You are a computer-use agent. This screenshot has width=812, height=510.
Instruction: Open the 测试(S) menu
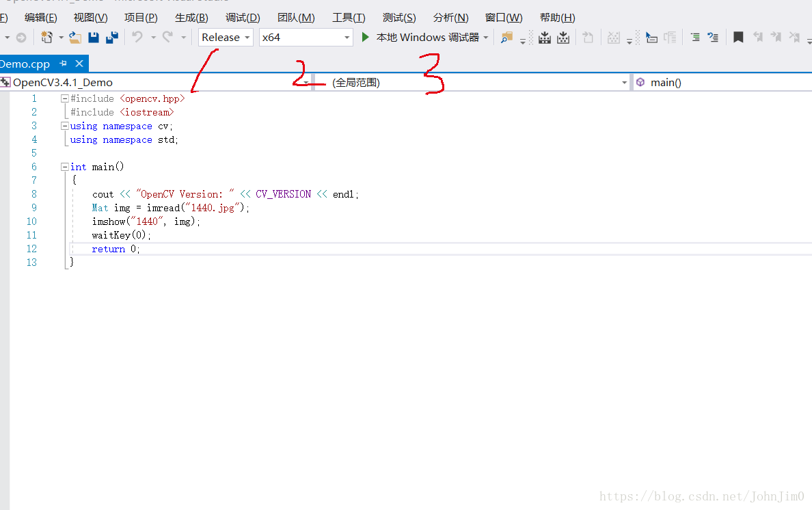coord(399,18)
